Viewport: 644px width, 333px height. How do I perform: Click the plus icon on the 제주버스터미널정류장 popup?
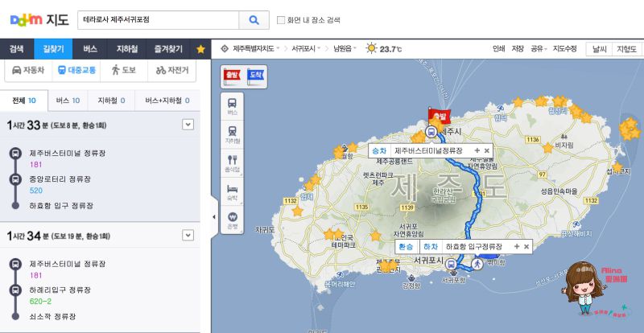(x=477, y=150)
